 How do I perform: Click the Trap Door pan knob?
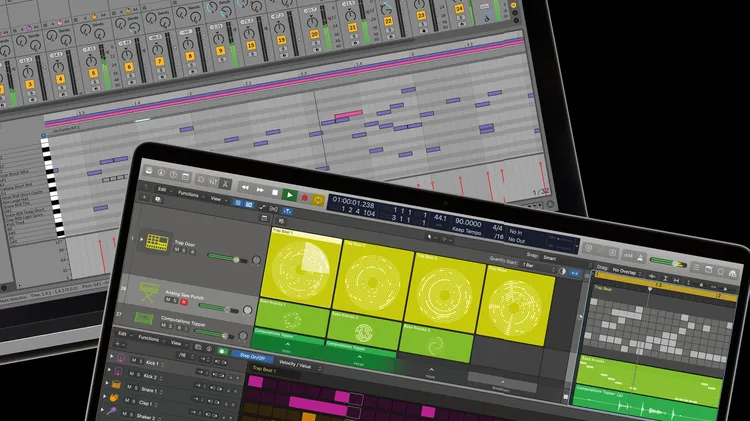pyautogui.click(x=256, y=260)
